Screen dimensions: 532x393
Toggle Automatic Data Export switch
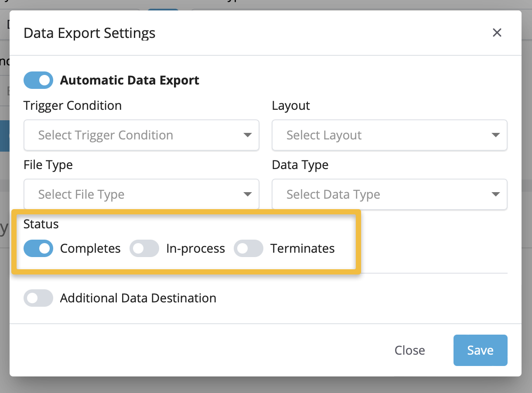[38, 80]
